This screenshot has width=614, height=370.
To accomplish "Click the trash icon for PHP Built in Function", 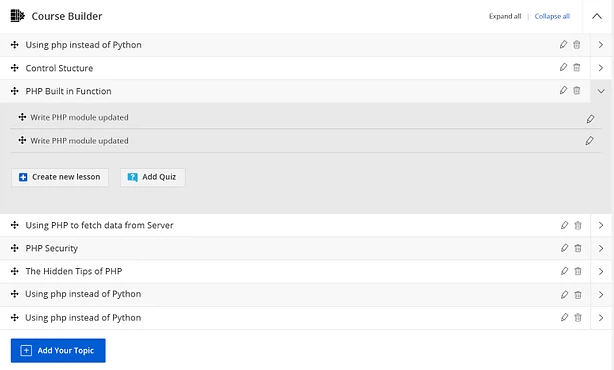I will [576, 90].
